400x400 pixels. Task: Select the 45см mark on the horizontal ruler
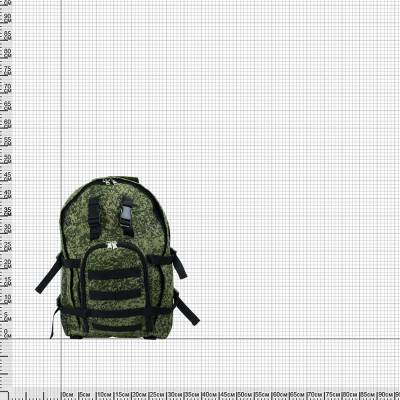(x=228, y=395)
